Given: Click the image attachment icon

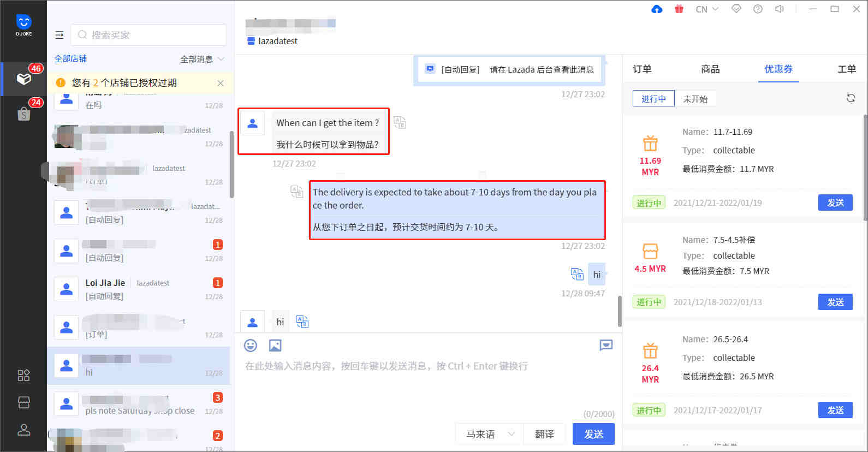Looking at the screenshot, I should [275, 346].
